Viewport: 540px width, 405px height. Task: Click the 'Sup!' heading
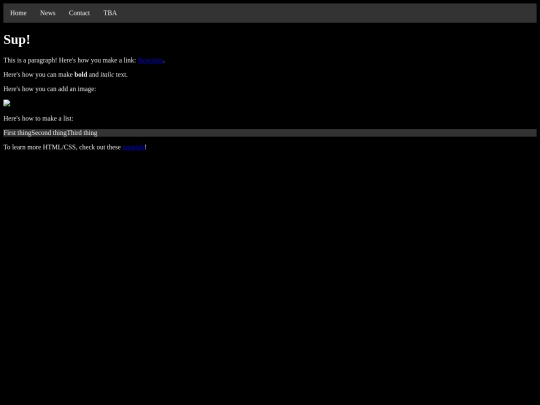point(17,40)
